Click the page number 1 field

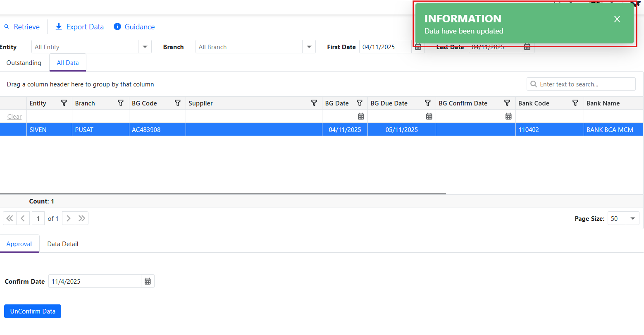38,218
